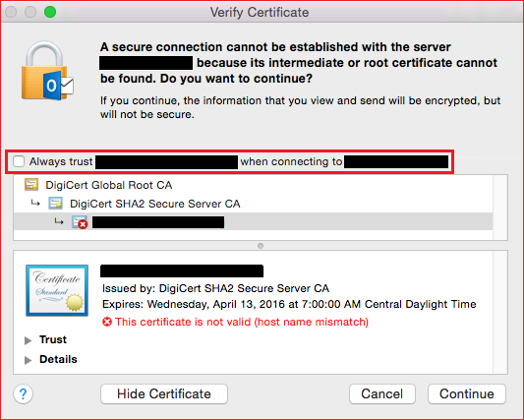Select DigiCert Global Root CA tree row
The width and height of the screenshot is (524, 420).
(x=253, y=185)
